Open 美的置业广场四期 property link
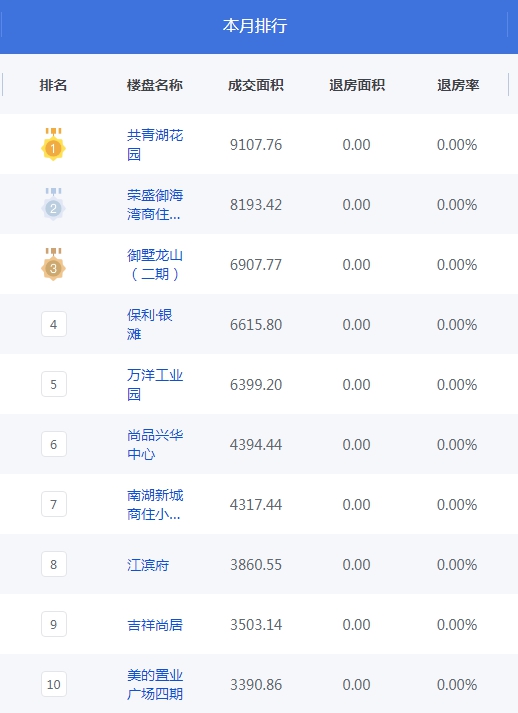This screenshot has width=518, height=713. point(155,684)
